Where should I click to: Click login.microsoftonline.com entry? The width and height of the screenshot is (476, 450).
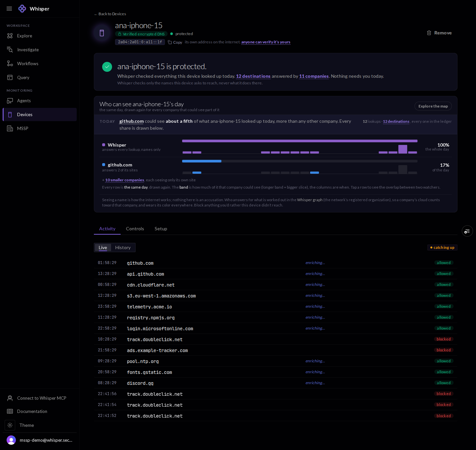click(x=160, y=329)
